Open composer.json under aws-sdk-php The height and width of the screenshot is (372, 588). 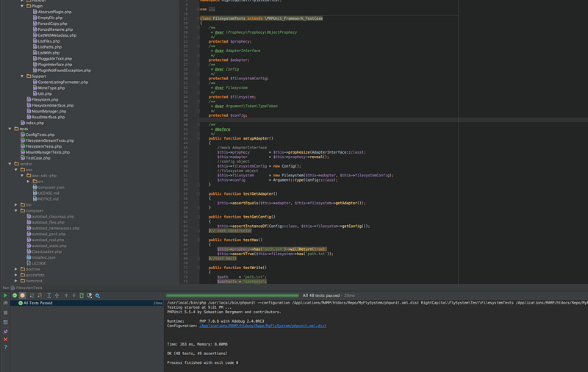tap(49, 187)
